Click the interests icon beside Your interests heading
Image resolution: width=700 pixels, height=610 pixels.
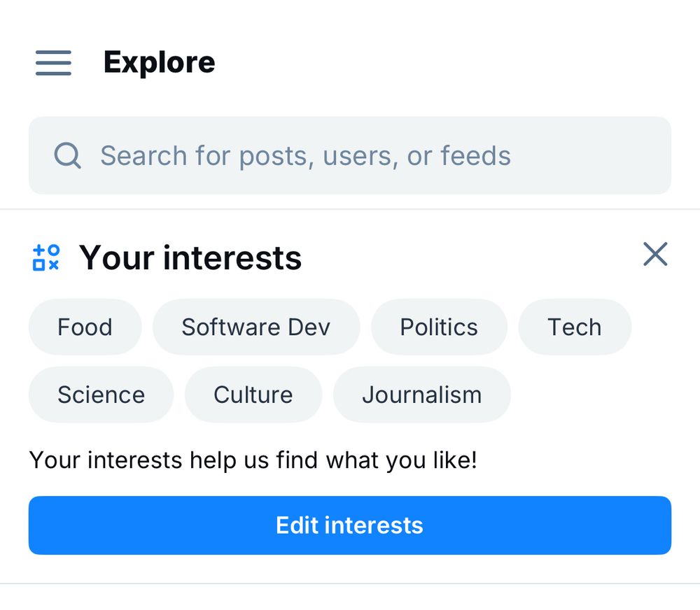45,257
